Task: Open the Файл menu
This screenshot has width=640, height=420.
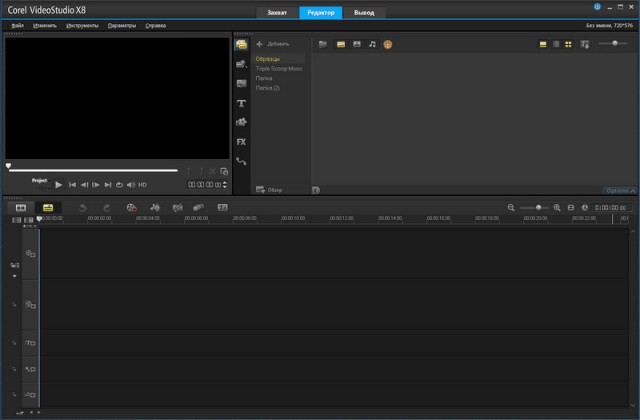Action: [18, 26]
